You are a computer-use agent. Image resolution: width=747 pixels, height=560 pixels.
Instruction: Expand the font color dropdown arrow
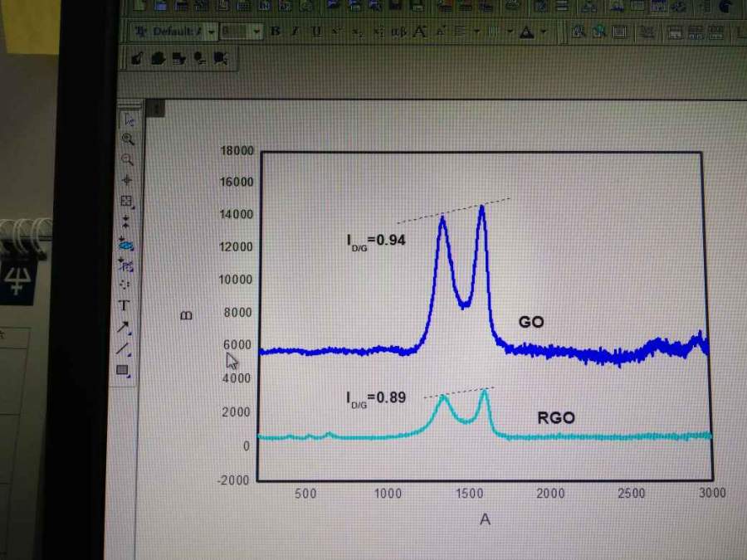click(x=544, y=32)
